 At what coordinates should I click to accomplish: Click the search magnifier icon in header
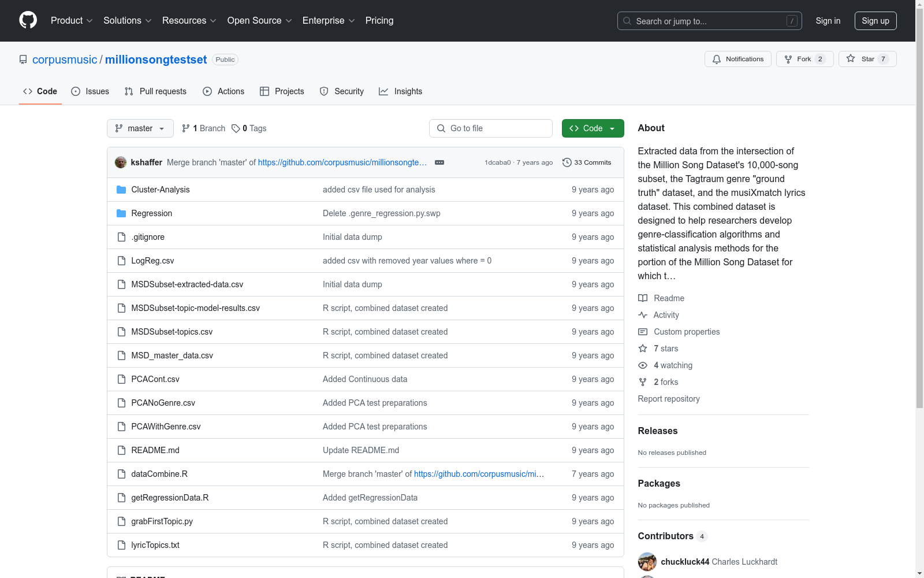pyautogui.click(x=627, y=21)
